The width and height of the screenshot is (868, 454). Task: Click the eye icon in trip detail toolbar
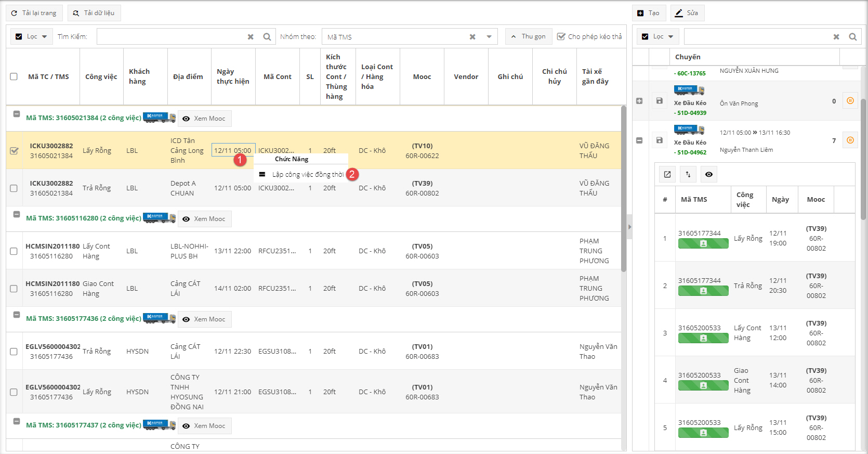point(709,174)
